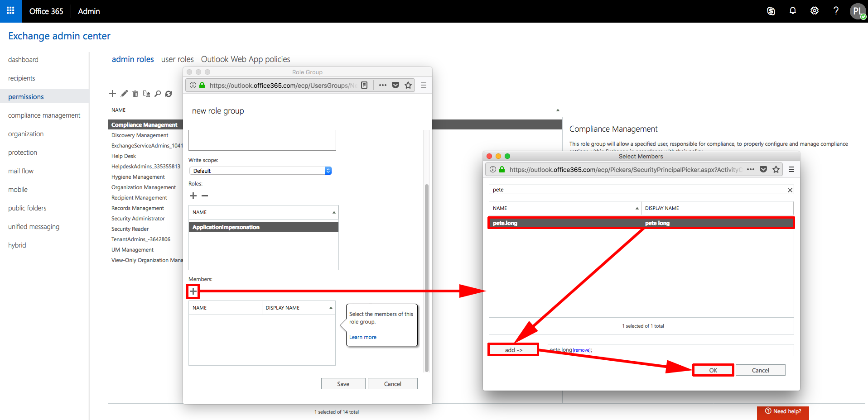Sort roles list by NAME arrow
The height and width of the screenshot is (420, 868).
(334, 212)
